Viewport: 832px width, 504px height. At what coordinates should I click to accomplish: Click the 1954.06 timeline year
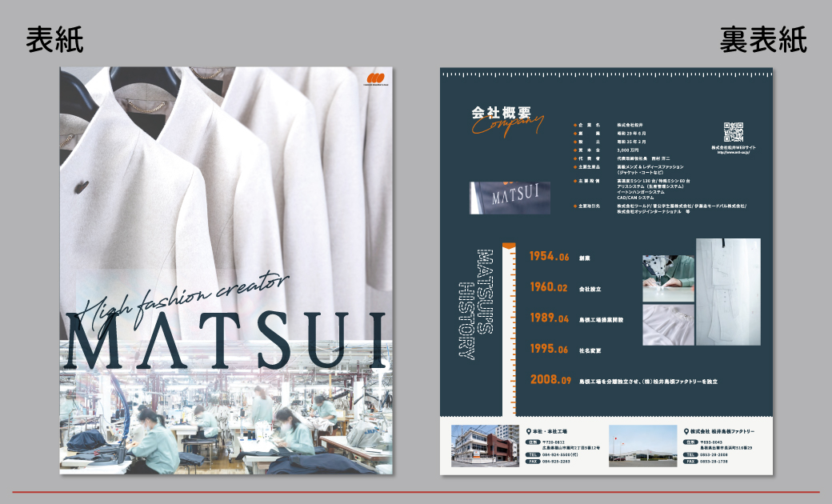tap(549, 257)
